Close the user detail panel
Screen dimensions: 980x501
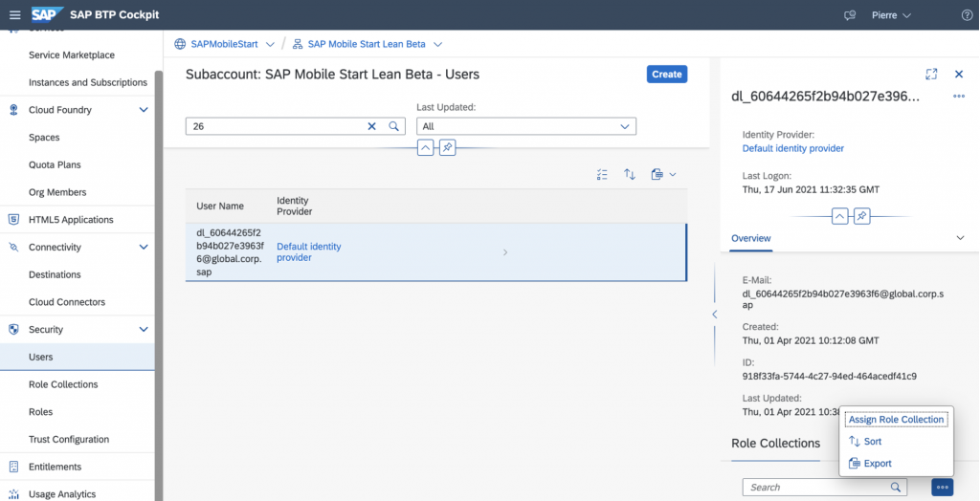point(959,75)
